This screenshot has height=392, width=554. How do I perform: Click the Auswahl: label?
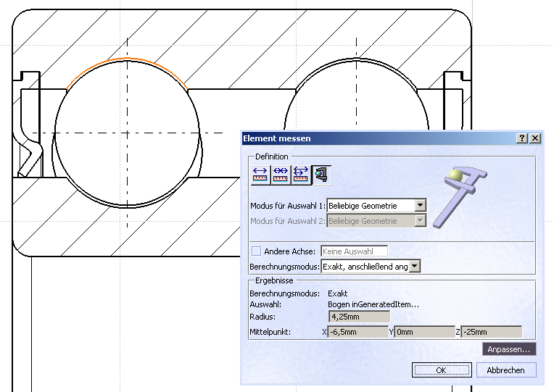click(265, 304)
